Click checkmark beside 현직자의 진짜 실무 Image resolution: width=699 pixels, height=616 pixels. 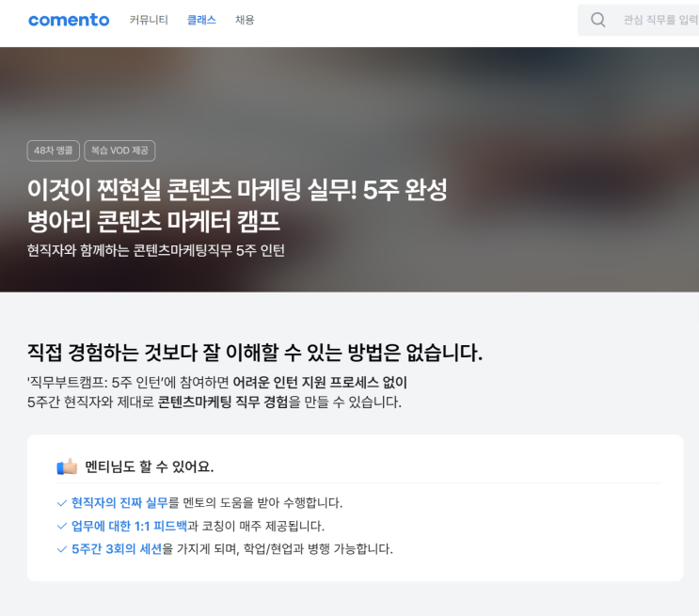point(62,503)
